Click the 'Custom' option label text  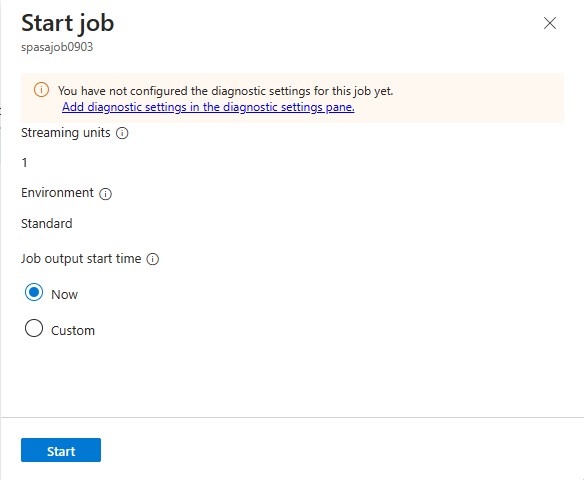(x=73, y=331)
